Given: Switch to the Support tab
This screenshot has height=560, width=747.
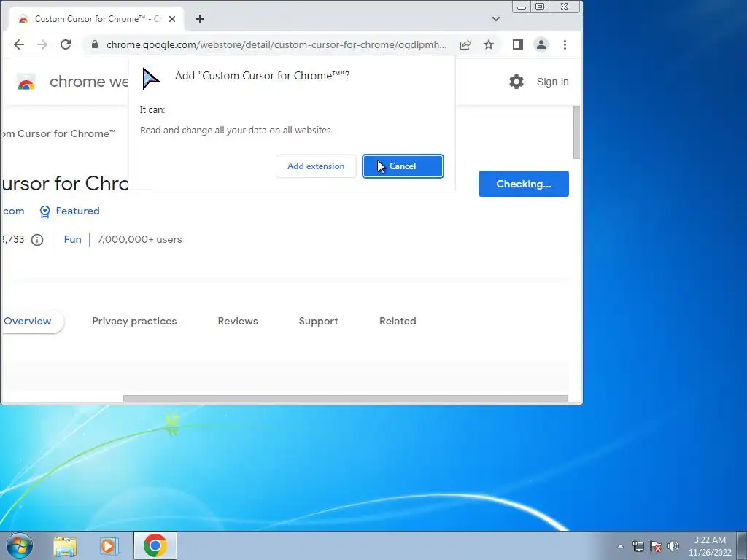Looking at the screenshot, I should pos(318,321).
